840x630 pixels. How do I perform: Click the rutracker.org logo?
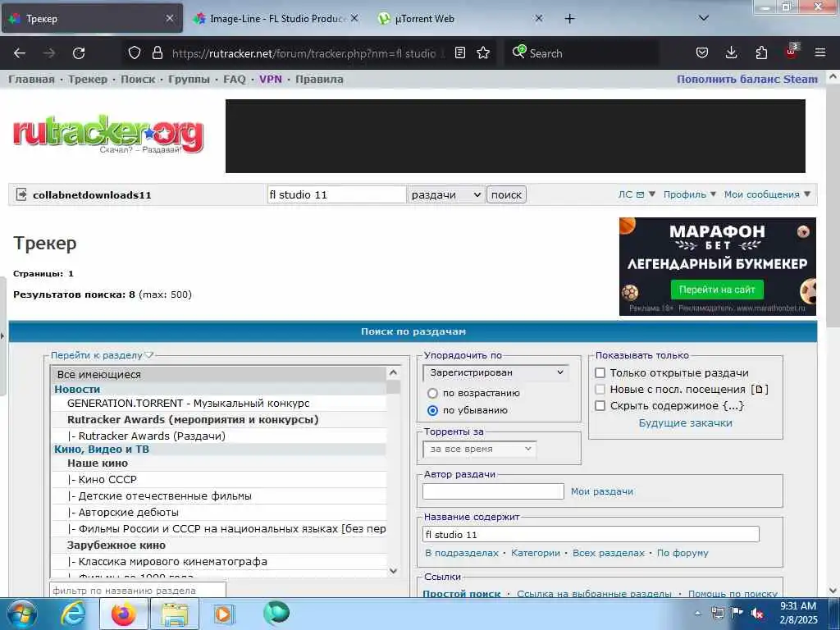[x=108, y=134]
